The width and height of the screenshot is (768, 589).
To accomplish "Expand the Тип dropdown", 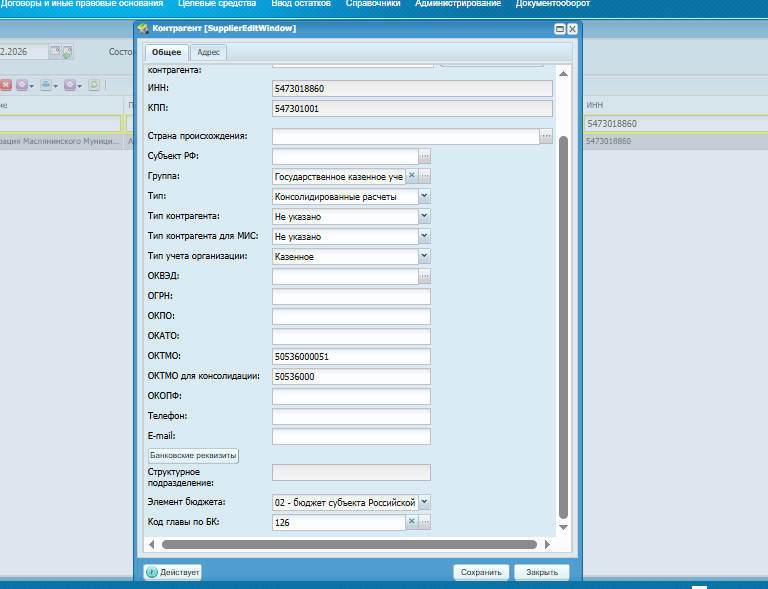I will pos(425,196).
